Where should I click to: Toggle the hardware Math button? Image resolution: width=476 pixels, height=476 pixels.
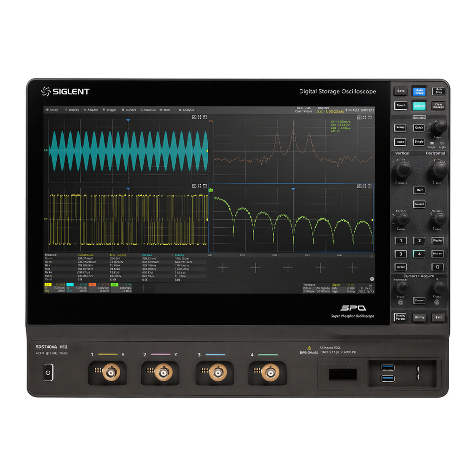coord(437,254)
